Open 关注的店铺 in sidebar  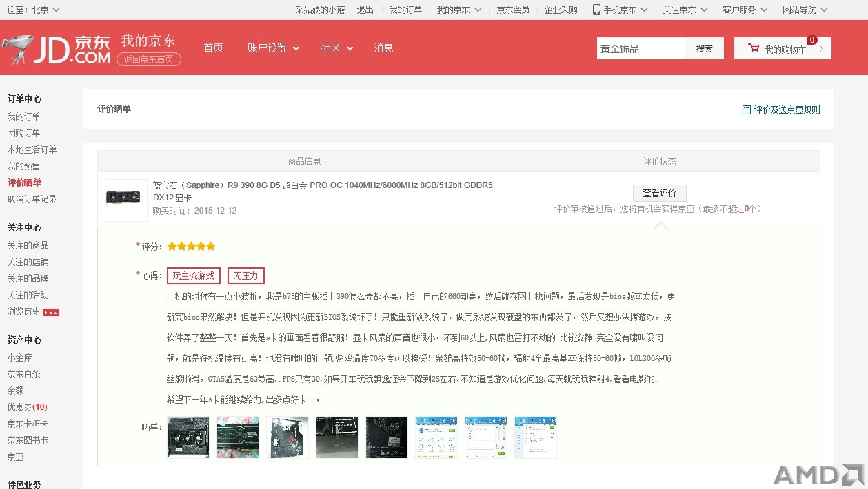[x=28, y=262]
